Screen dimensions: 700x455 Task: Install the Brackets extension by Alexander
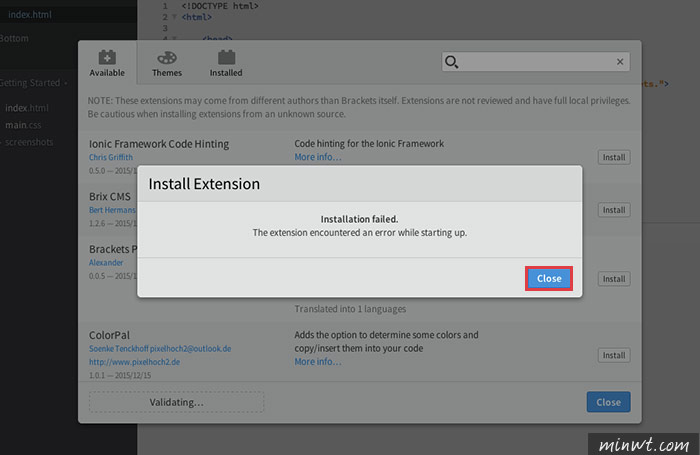point(614,279)
